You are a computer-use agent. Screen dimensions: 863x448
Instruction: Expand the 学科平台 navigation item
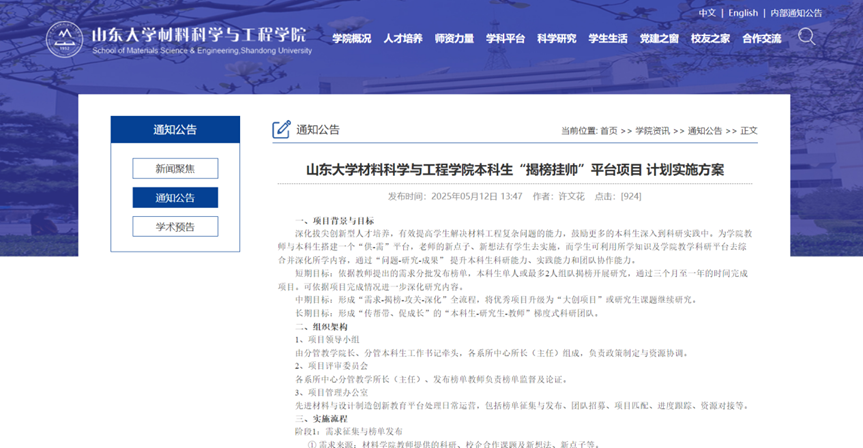point(506,38)
